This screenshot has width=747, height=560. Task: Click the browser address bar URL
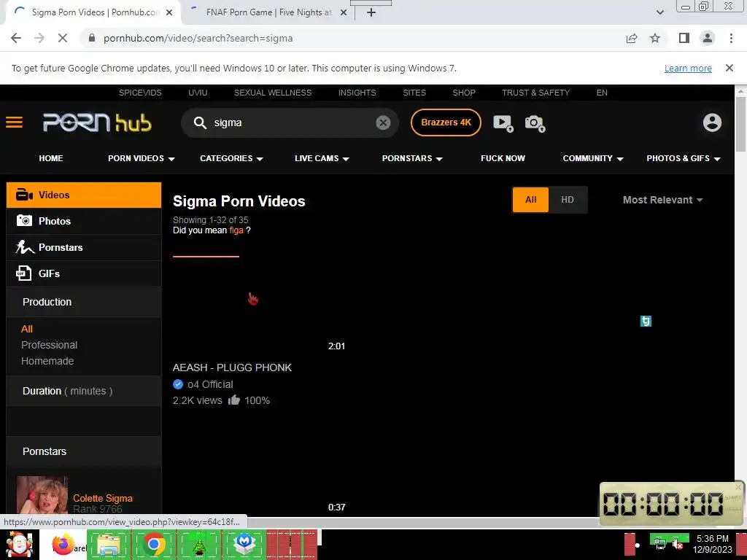(x=198, y=38)
